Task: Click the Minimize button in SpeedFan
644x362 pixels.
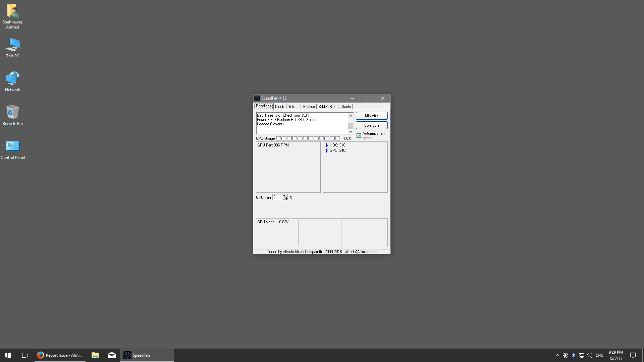Action: tap(372, 116)
